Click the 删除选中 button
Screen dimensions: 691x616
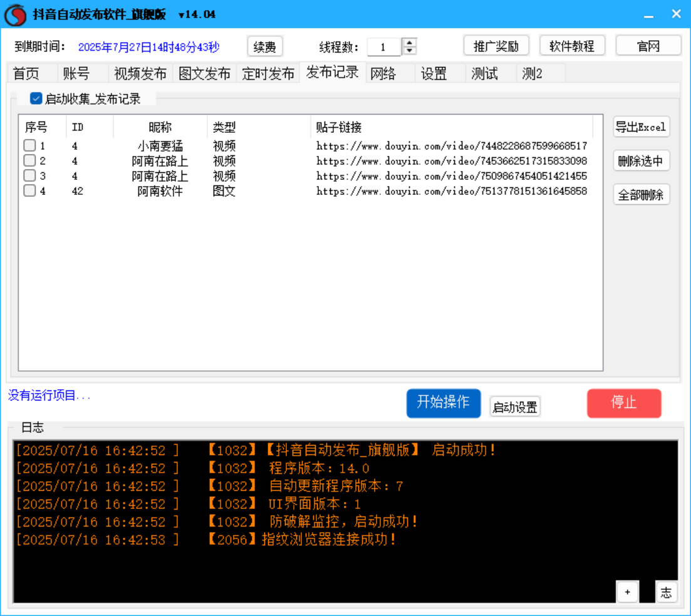641,161
